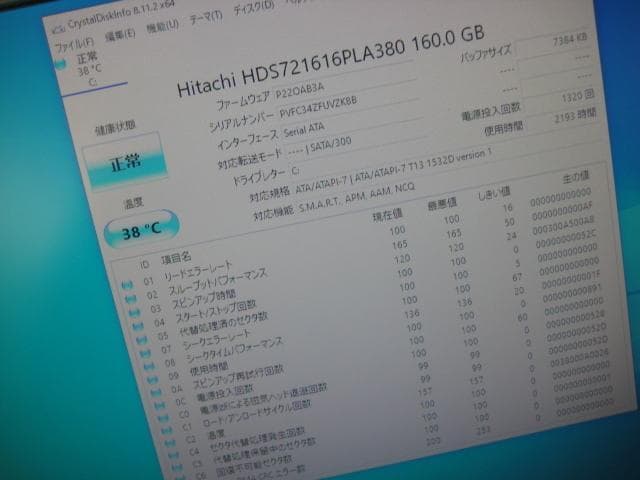Select the 代替処理済のセクタ数 row name
The height and width of the screenshot is (480, 640).
(x=224, y=324)
